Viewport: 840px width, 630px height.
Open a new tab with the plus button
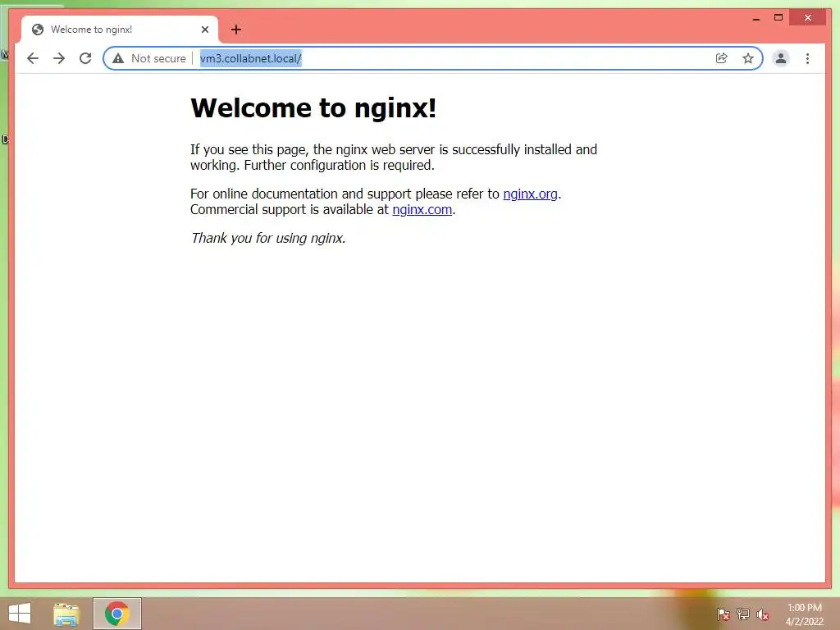(235, 30)
